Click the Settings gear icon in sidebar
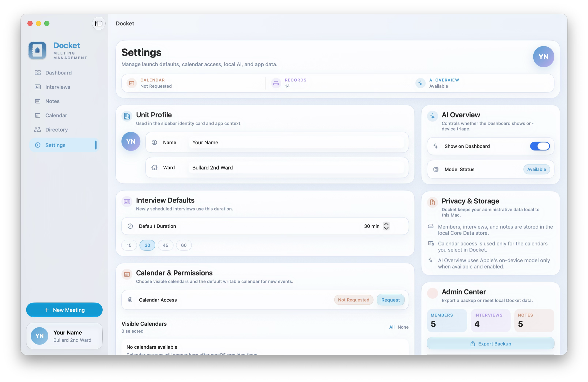 tap(37, 145)
